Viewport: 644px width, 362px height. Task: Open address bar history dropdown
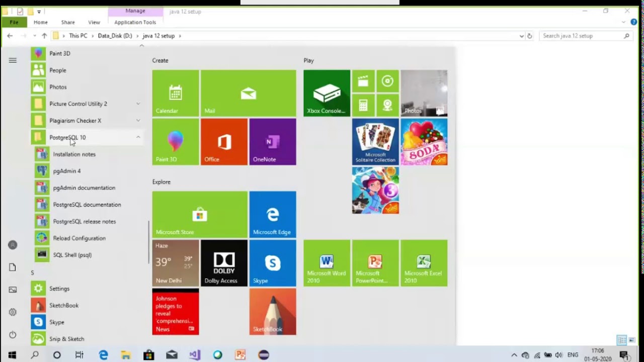[x=521, y=36]
